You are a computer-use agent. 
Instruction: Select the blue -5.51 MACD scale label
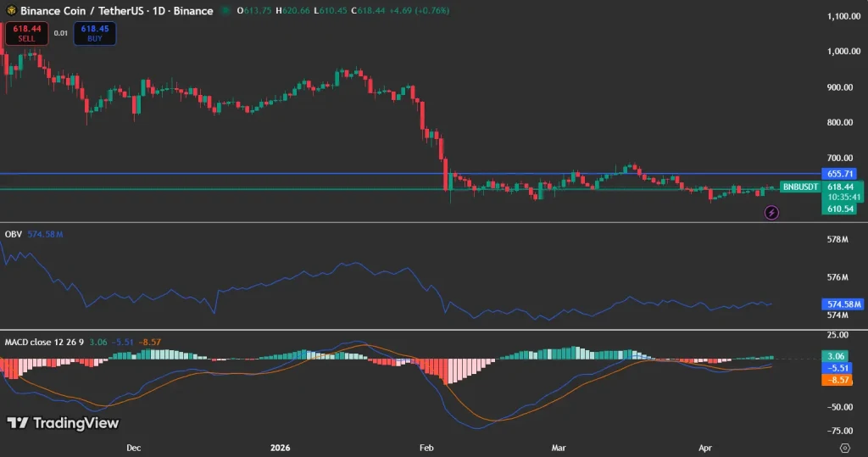click(837, 368)
